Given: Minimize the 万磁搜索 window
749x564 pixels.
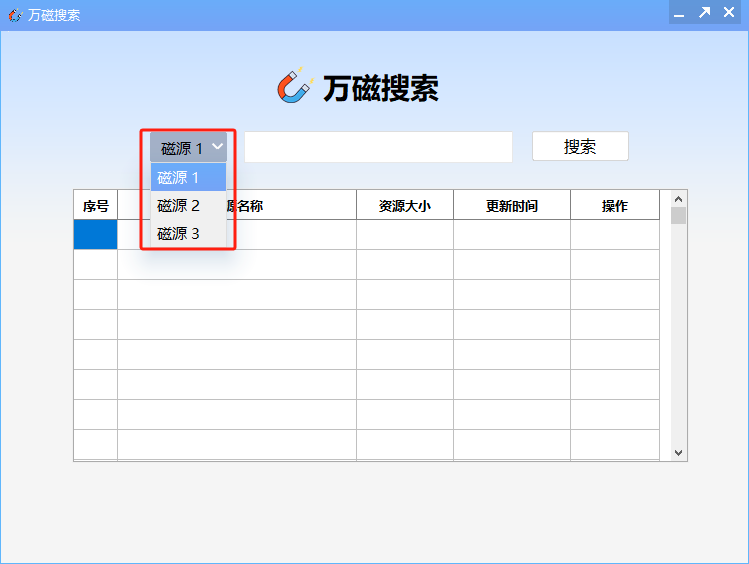Looking at the screenshot, I should coord(679,13).
